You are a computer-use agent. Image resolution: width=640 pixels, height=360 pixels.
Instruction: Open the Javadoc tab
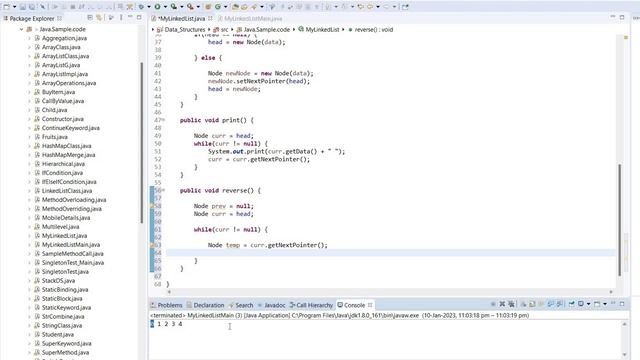point(271,305)
